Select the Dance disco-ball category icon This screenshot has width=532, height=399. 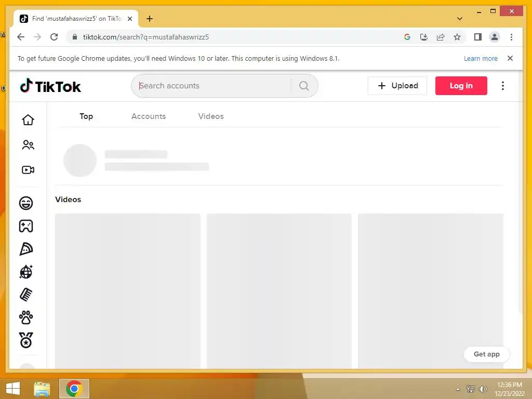[26, 272]
